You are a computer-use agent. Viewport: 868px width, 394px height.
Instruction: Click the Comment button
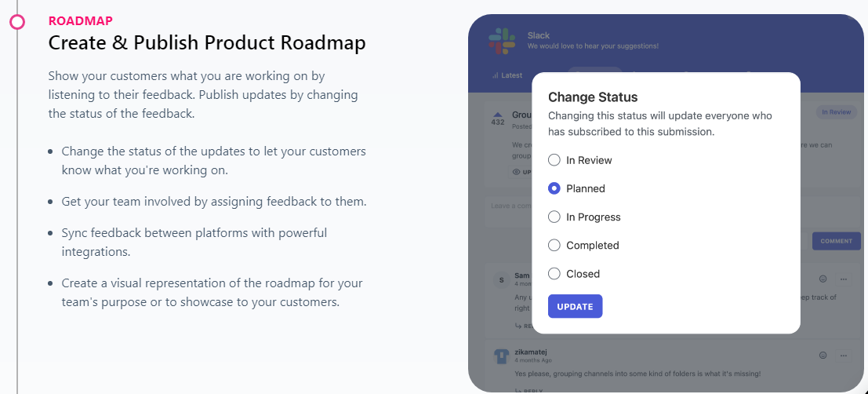836,241
